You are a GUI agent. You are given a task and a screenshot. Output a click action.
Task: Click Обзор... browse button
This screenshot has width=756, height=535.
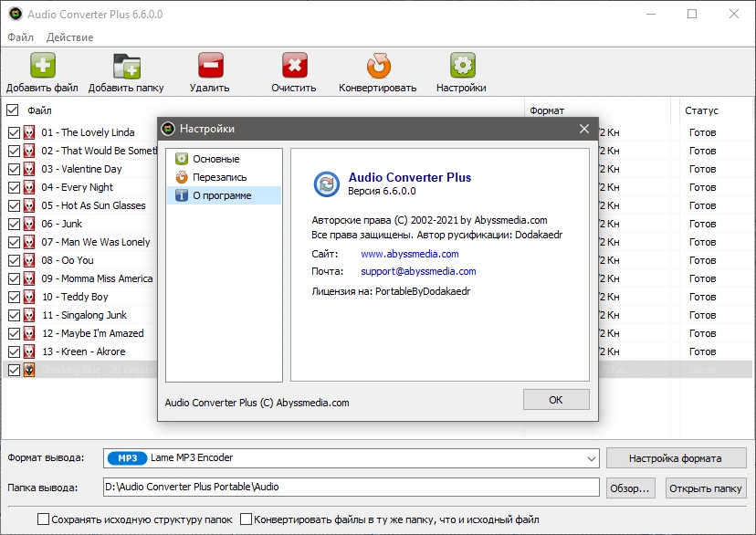(x=630, y=488)
